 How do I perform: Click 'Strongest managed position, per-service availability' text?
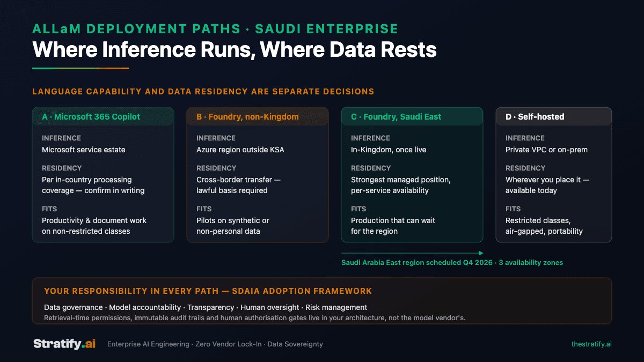pyautogui.click(x=401, y=185)
